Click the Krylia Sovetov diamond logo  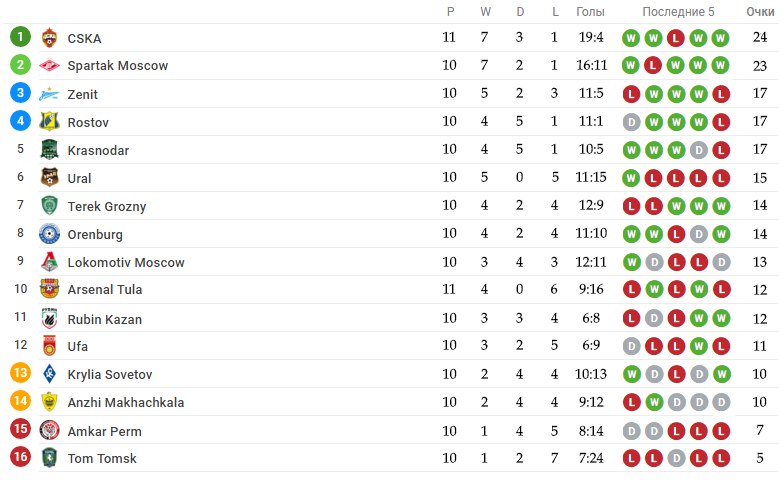[49, 374]
